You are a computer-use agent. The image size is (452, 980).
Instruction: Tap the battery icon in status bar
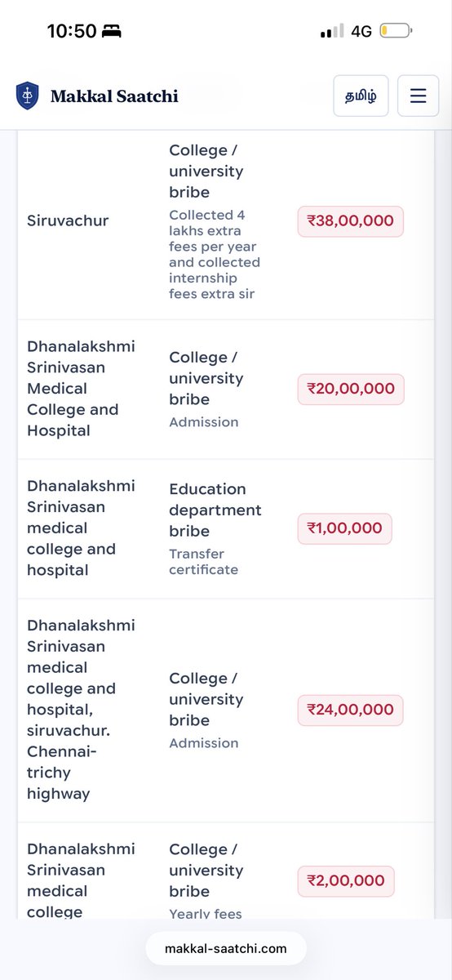coord(396,31)
